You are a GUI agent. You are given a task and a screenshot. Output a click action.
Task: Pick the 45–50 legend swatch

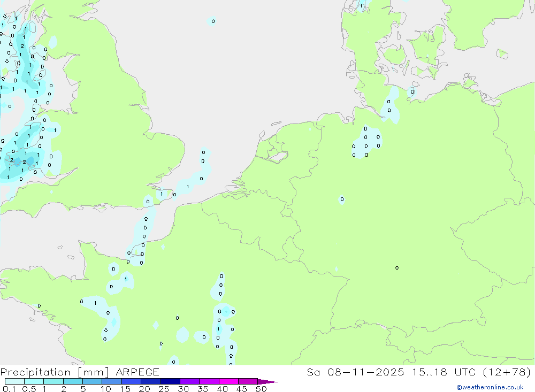(x=248, y=381)
